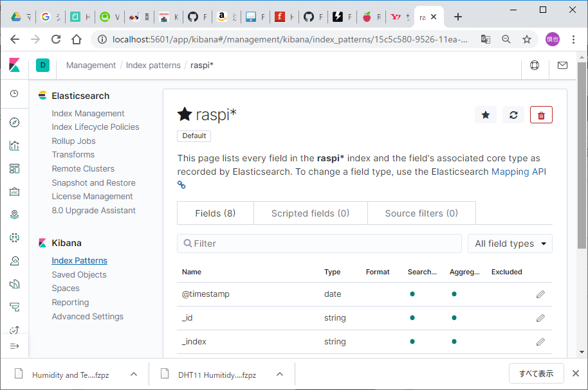Open 8.0 Upgrade Assistant
588x390 pixels.
click(x=94, y=211)
